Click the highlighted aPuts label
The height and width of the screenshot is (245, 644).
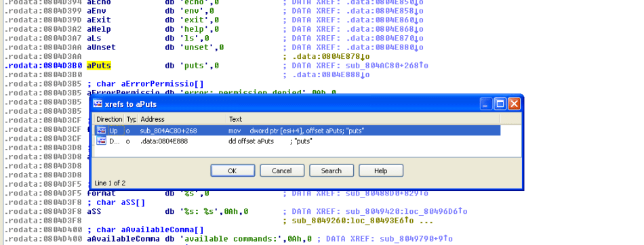tap(99, 65)
